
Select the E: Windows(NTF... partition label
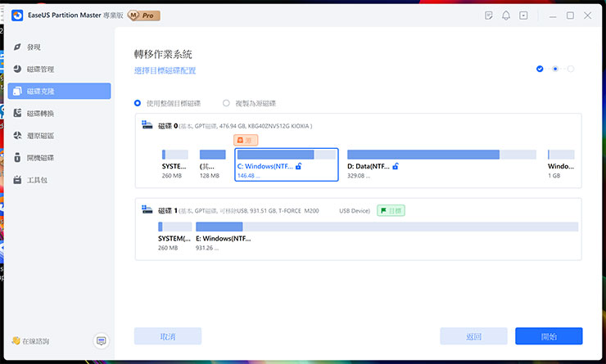(223, 239)
